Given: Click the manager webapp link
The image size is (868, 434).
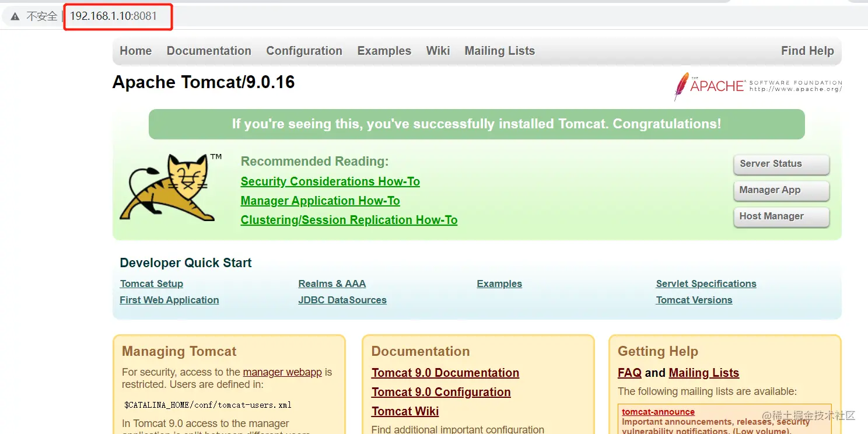Looking at the screenshot, I should [282, 372].
